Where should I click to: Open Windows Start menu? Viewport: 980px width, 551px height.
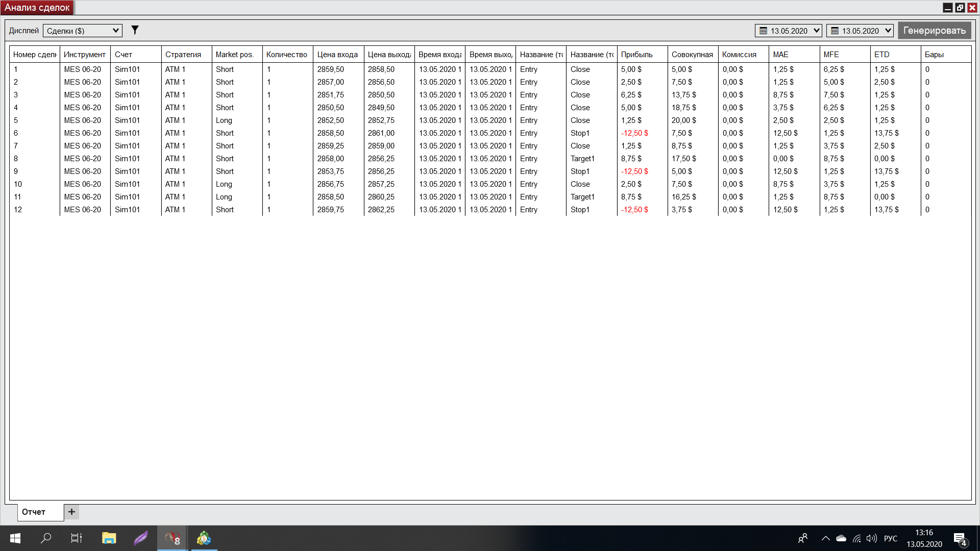[15, 538]
